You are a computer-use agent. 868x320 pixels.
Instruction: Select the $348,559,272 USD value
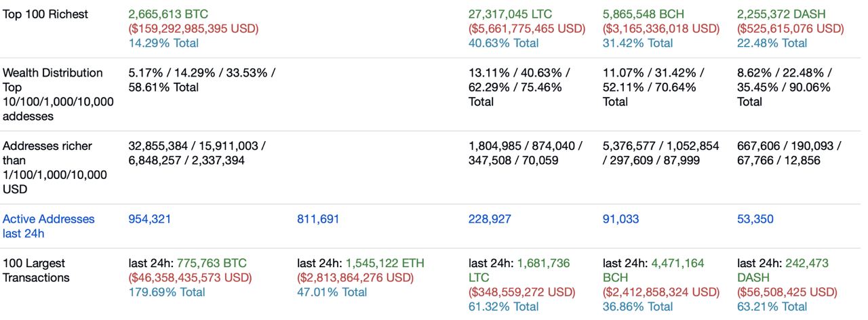click(x=521, y=292)
